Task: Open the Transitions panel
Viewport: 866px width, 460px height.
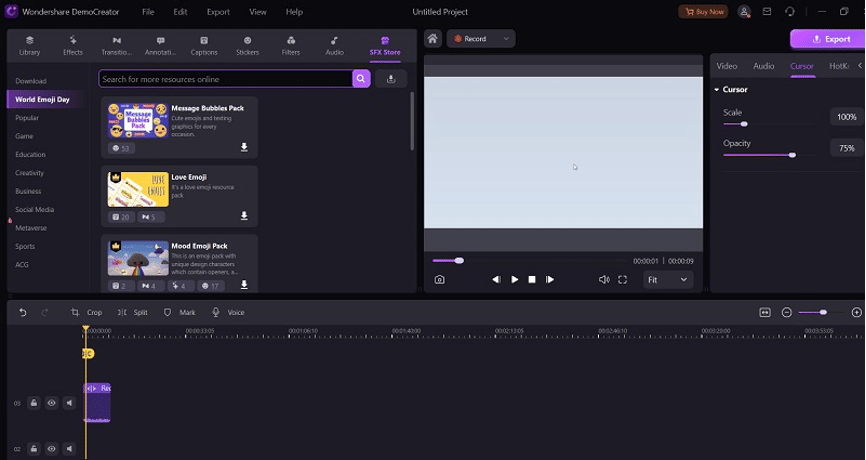Action: point(117,46)
